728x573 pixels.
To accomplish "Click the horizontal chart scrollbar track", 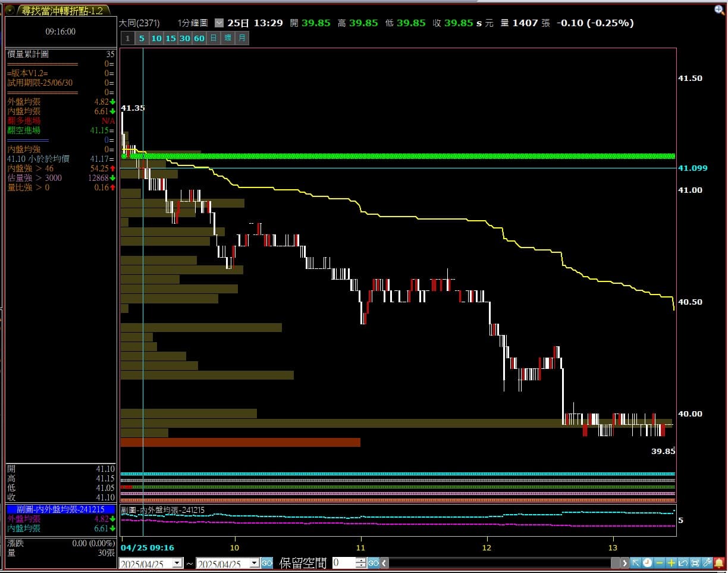I will 500,563.
